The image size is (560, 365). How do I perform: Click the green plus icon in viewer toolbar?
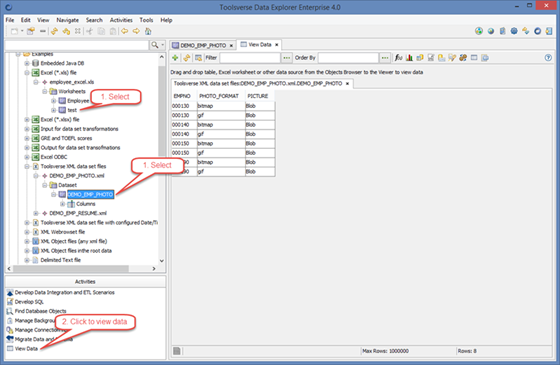pos(175,58)
